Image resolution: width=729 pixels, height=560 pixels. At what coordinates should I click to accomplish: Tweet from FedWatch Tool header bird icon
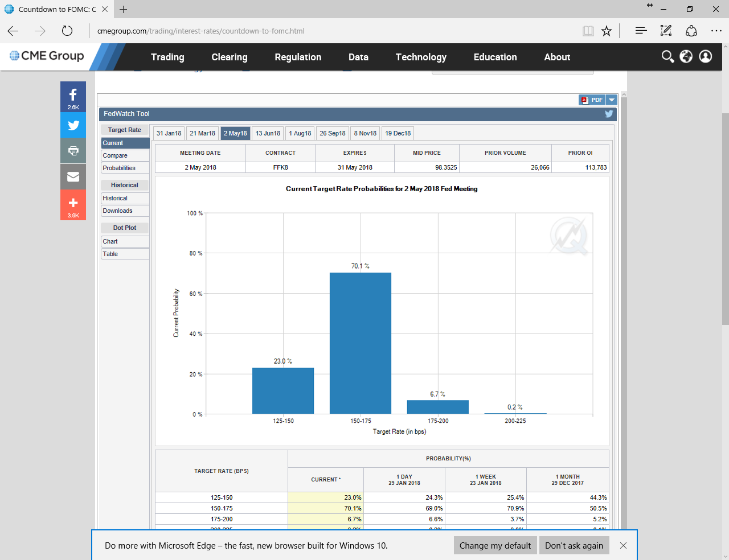click(x=609, y=114)
